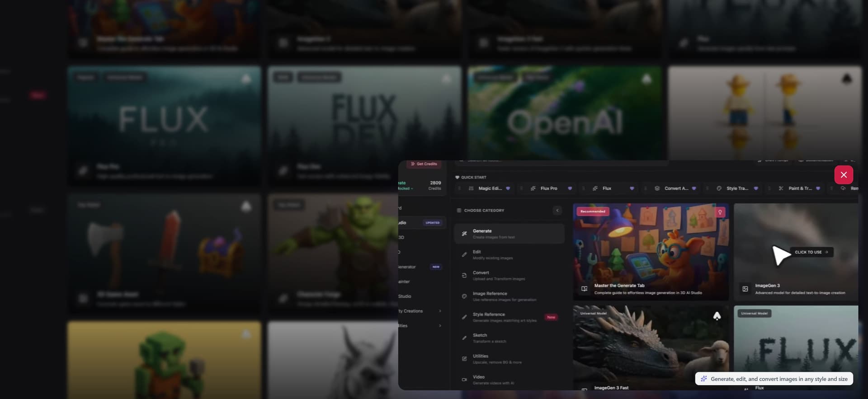
Task: Click the 'Generate, edit, and convert images' tooltip
Action: tap(774, 379)
